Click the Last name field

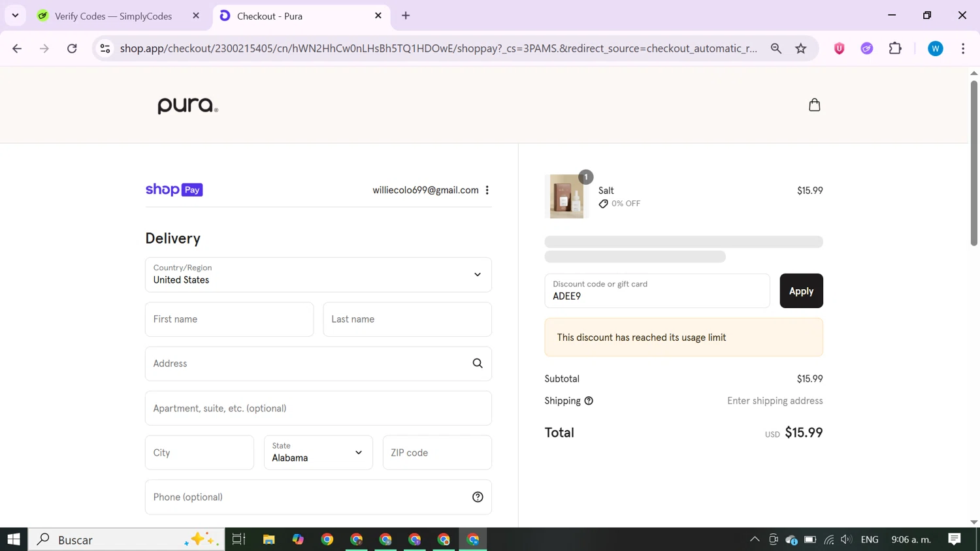[407, 319]
